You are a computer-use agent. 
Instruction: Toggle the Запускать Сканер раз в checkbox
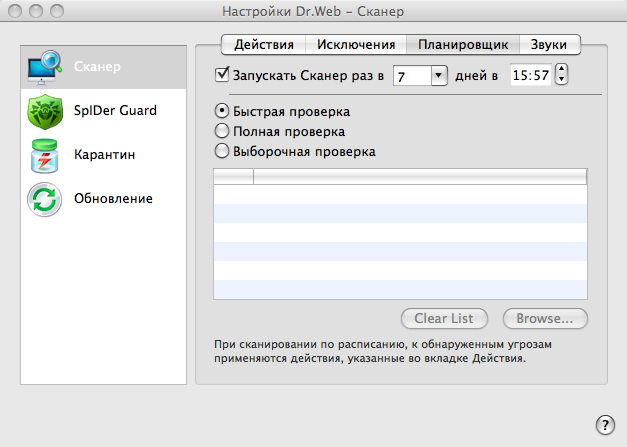pos(222,74)
